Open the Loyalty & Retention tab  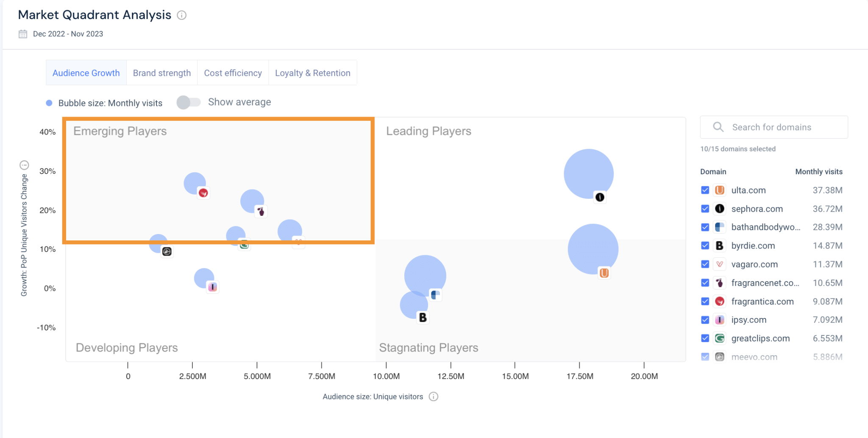pos(313,73)
